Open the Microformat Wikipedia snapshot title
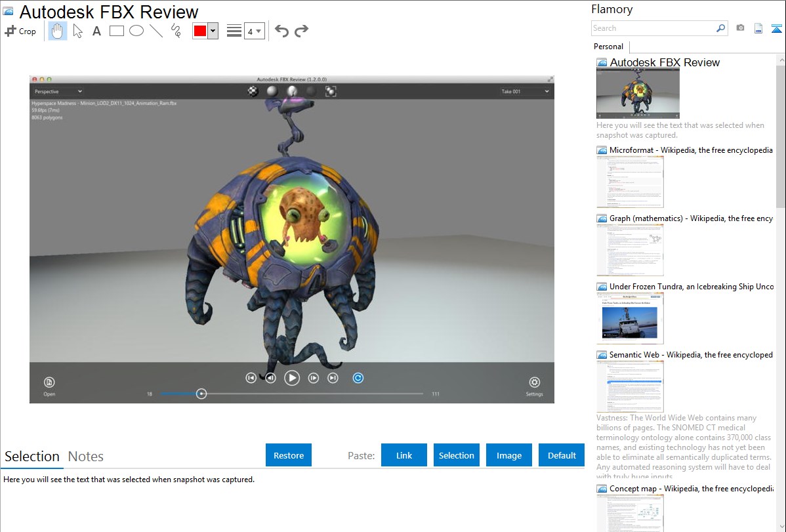 tap(691, 150)
